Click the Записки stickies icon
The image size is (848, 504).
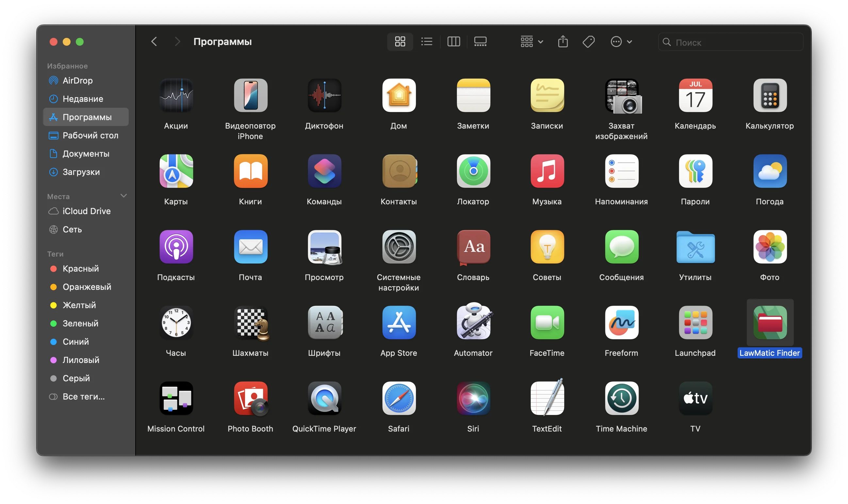[x=547, y=95]
